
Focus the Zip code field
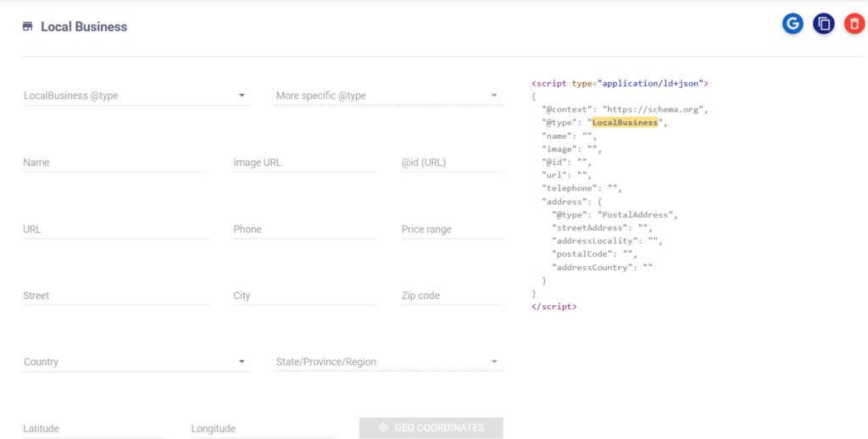(x=452, y=296)
